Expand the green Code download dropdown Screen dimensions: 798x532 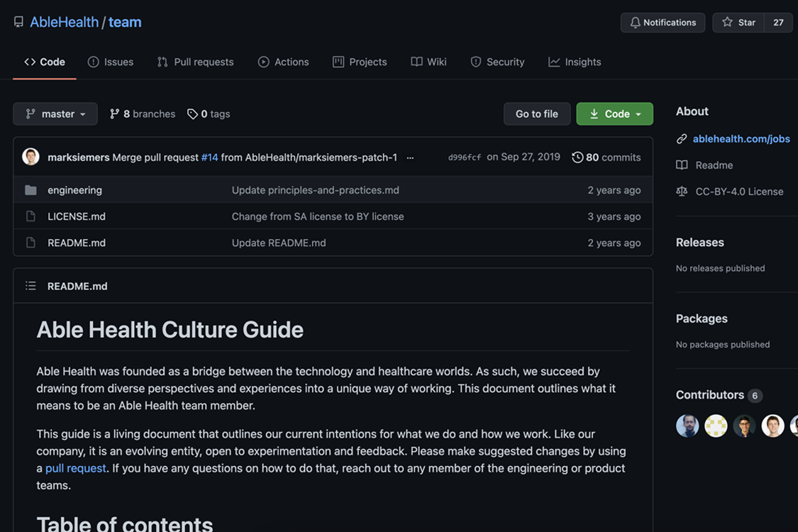[x=614, y=114]
